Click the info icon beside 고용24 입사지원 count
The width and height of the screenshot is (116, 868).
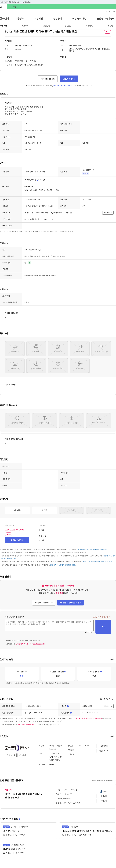click(101, 672)
